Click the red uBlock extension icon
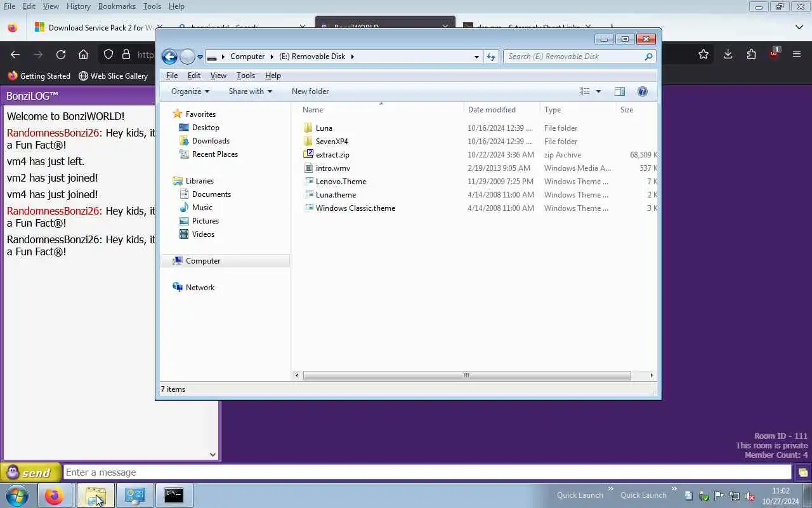The image size is (812, 508). [x=774, y=53]
